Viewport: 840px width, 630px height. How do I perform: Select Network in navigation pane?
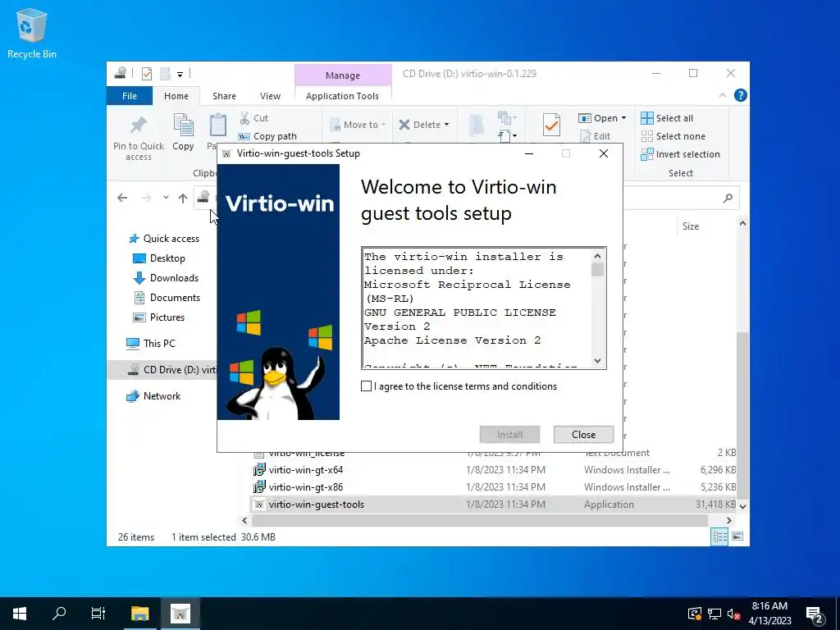(153, 396)
